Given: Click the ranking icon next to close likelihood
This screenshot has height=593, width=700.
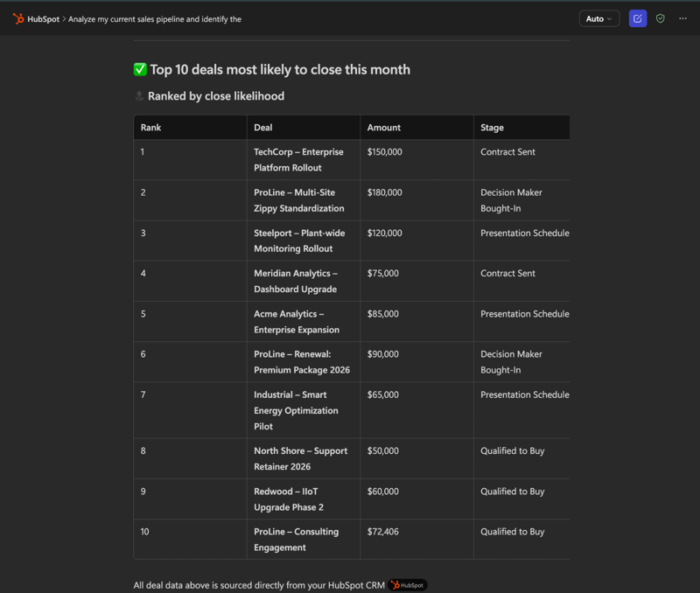Looking at the screenshot, I should click(138, 96).
